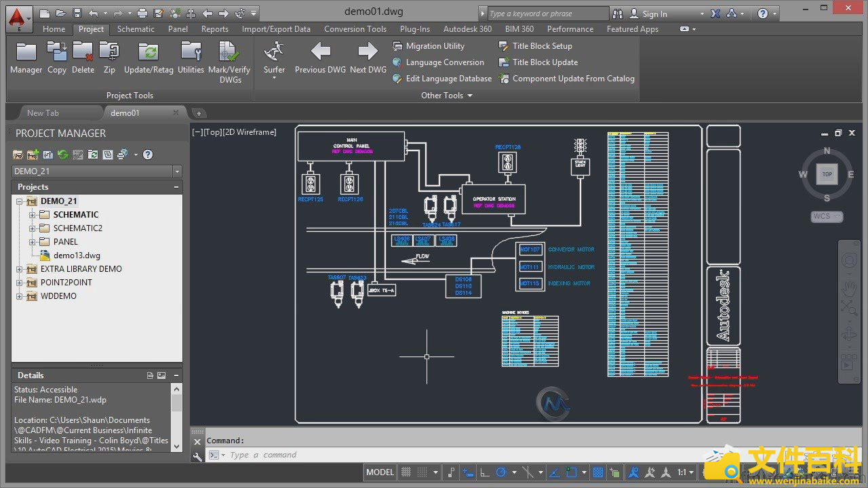The width and height of the screenshot is (868, 488).
Task: Go to Previous DWG
Action: tap(320, 58)
